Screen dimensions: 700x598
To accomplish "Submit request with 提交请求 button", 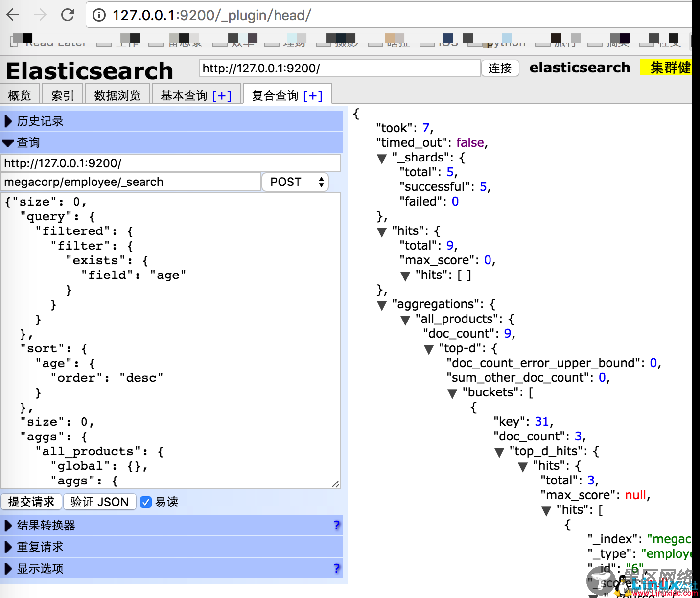I will click(31, 502).
